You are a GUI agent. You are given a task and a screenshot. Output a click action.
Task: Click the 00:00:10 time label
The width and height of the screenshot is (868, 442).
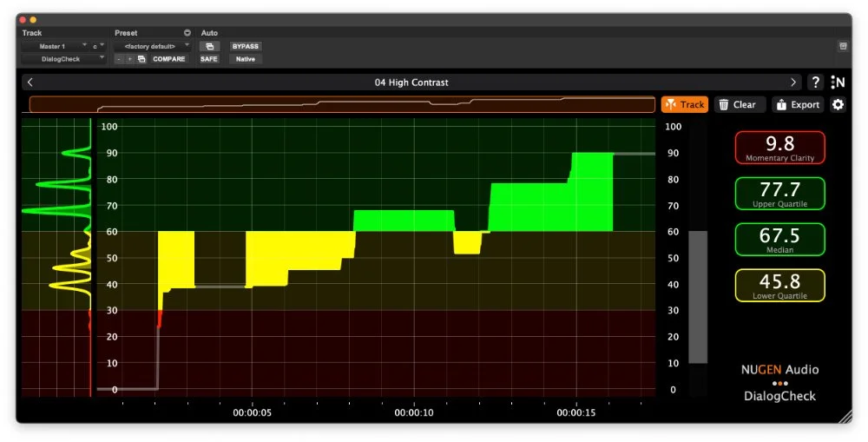click(414, 413)
